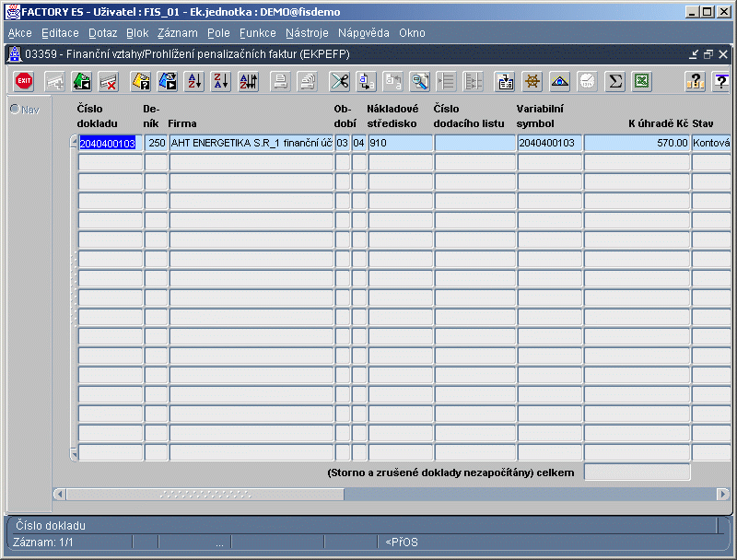Viewport: 737px width, 560px height.
Task: Click the Záznam: 1/1 status text
Action: [x=42, y=542]
